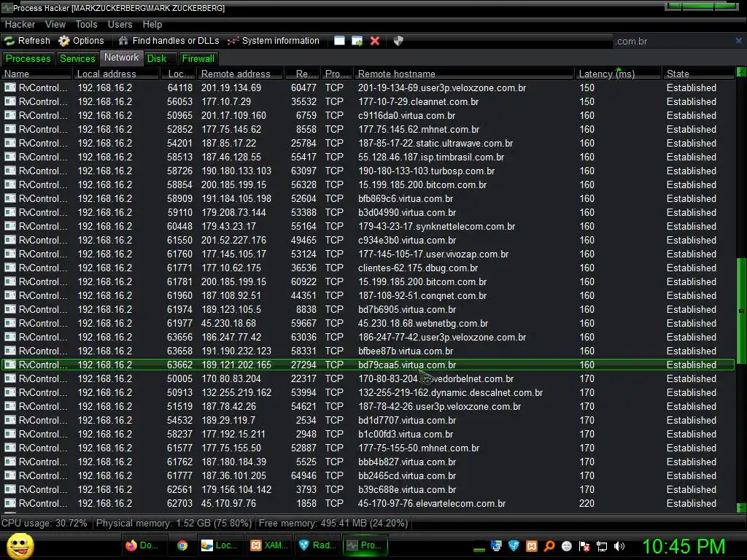Select hostname b39c688e.virtua.com.br

click(407, 489)
